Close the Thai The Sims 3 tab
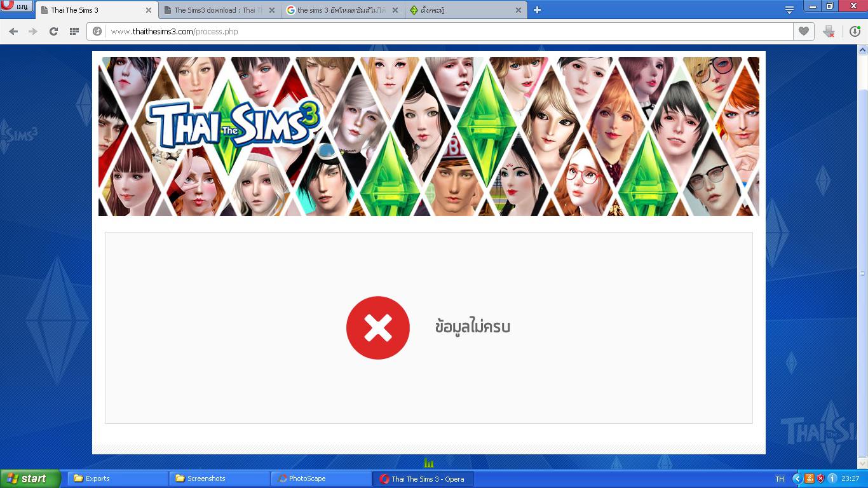The image size is (868, 488). point(148,10)
